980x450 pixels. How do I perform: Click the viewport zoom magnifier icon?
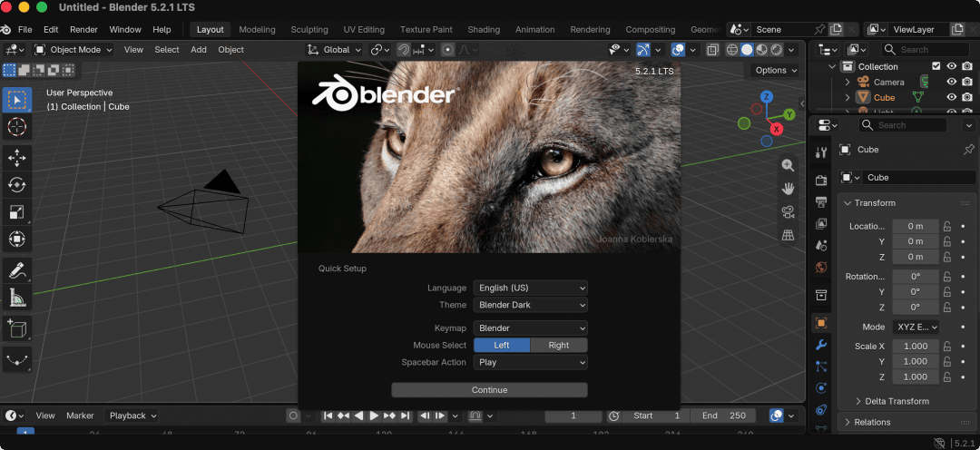[788, 166]
